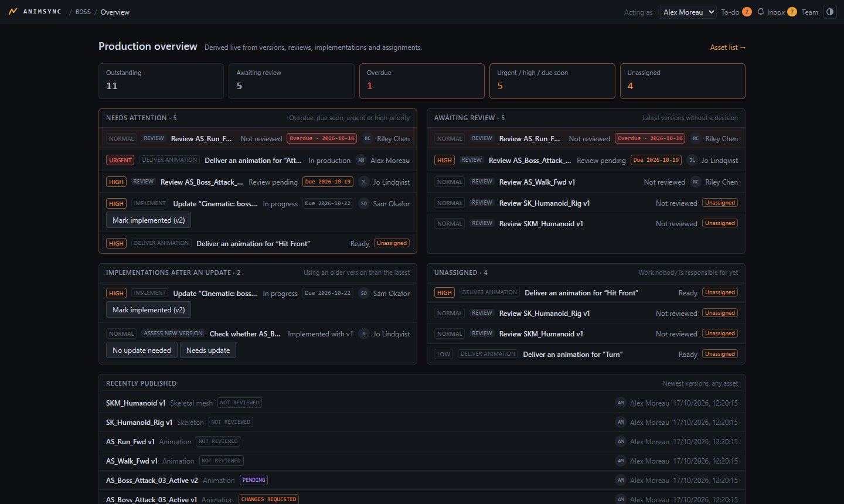Go to BOSS breadcrumb
Viewport: 844px width, 504px height.
[83, 12]
